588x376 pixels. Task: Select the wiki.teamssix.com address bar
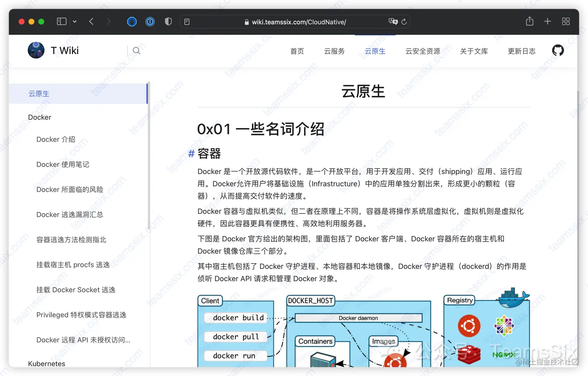point(295,22)
